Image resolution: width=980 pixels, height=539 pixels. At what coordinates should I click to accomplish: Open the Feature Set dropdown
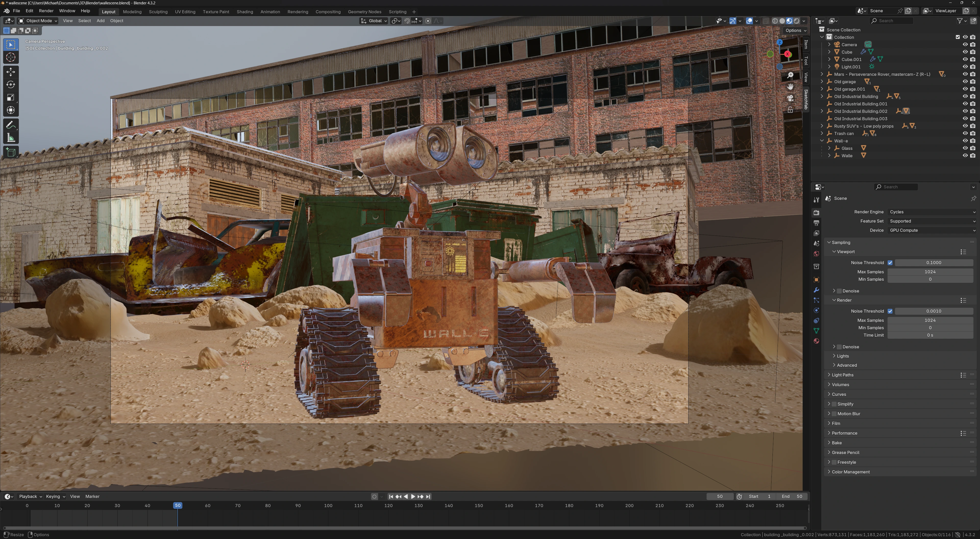coord(932,221)
